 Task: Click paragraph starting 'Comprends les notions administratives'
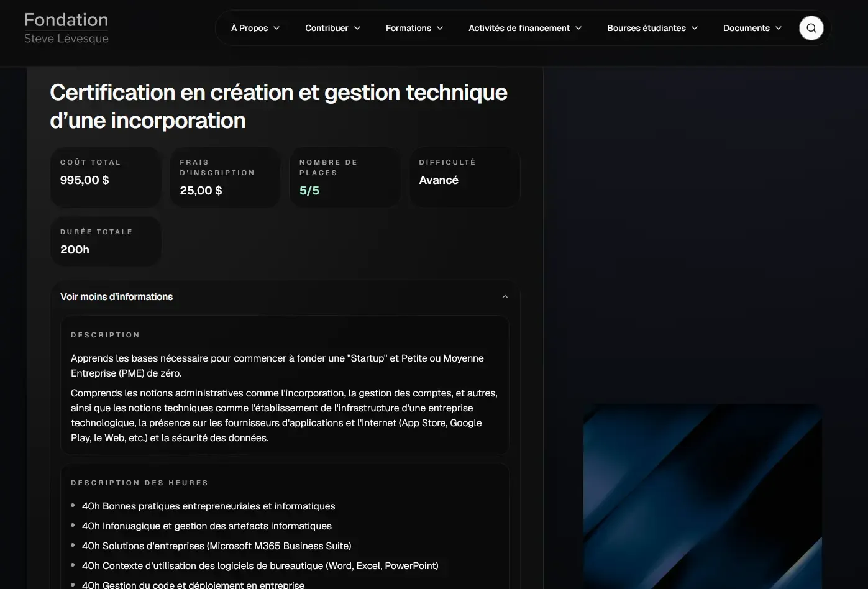tap(284, 416)
